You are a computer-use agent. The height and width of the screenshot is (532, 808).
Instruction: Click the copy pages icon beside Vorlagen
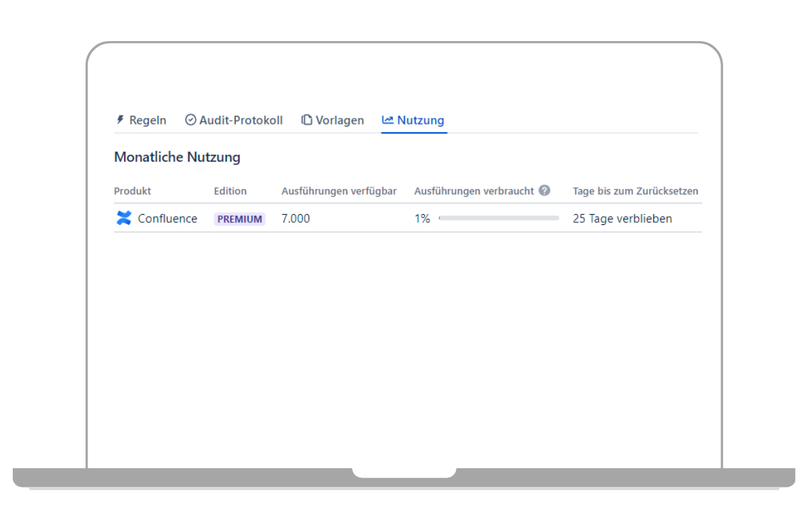(x=306, y=120)
